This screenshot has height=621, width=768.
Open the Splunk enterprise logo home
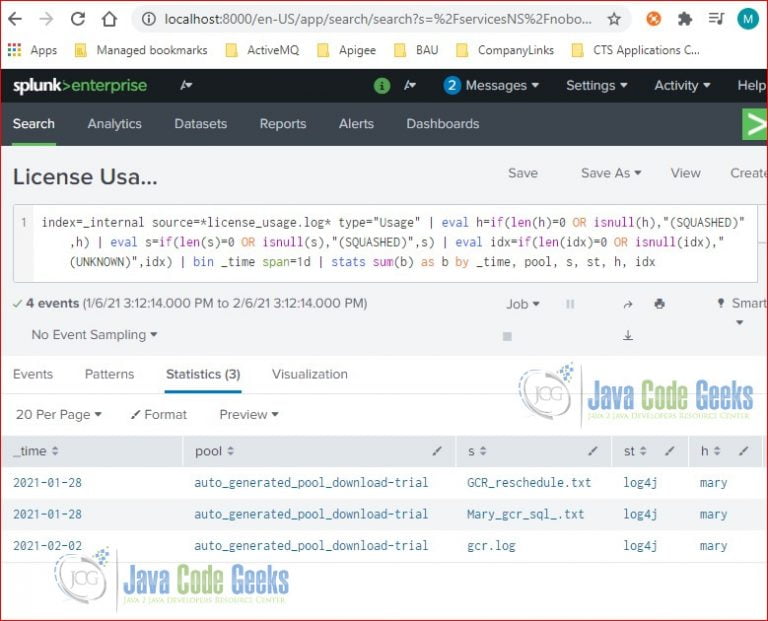79,86
